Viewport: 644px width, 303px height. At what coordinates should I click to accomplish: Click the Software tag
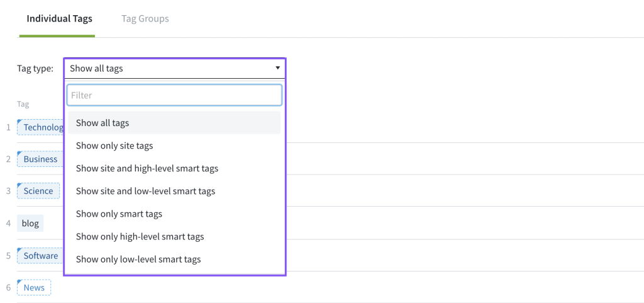point(40,256)
